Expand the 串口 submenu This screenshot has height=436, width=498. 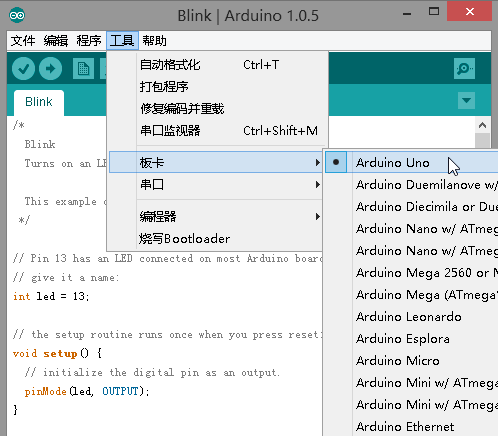point(216,184)
